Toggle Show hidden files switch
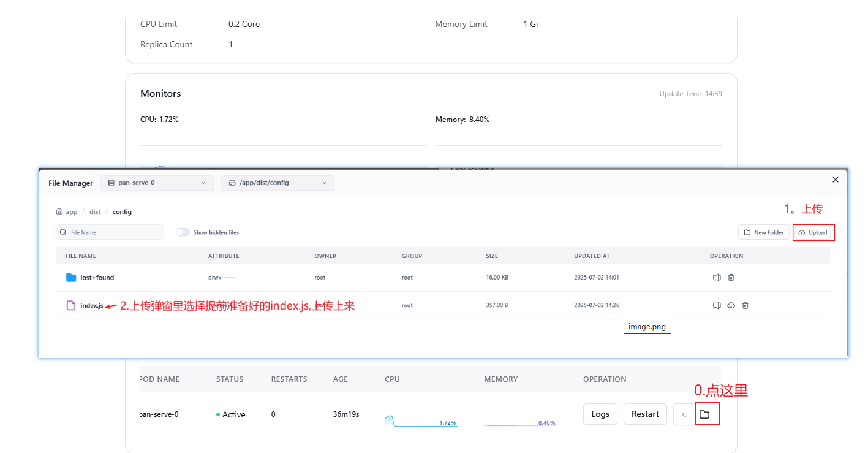Screen dimensions: 868x453 coord(183,232)
